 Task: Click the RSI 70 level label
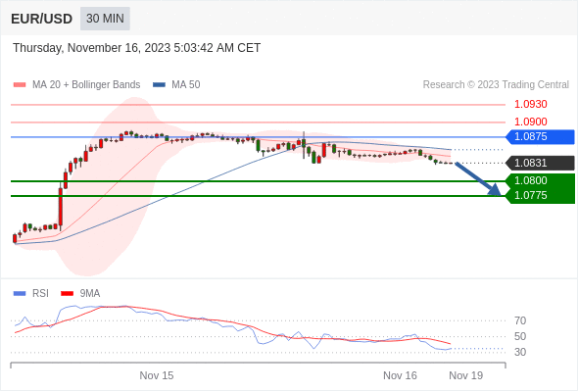(x=520, y=320)
